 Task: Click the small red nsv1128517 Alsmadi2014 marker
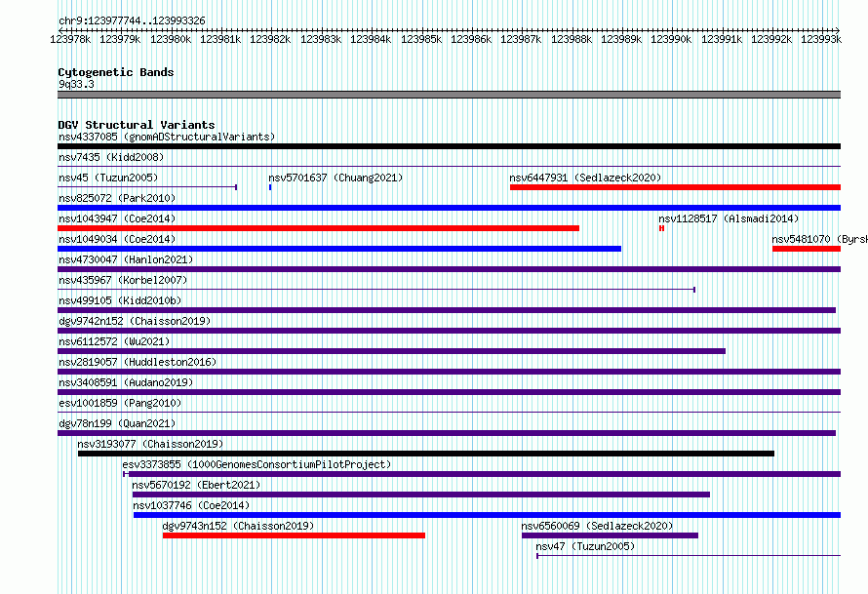pyautogui.click(x=661, y=228)
